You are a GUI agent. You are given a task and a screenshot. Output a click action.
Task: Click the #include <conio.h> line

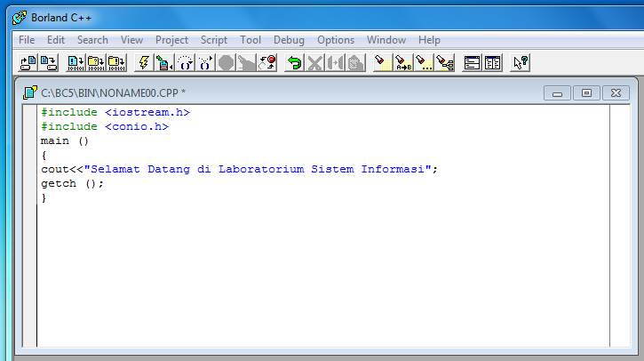[x=105, y=126]
